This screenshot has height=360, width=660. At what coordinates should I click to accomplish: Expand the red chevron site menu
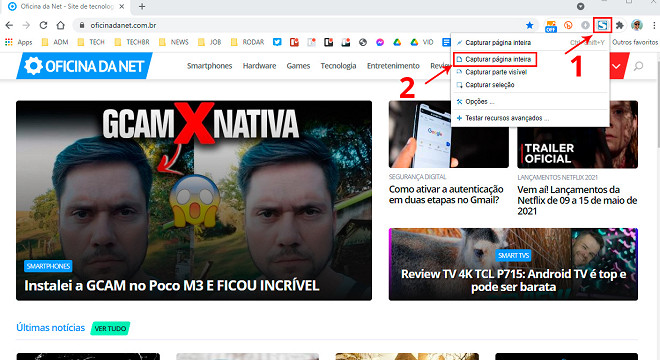click(616, 66)
